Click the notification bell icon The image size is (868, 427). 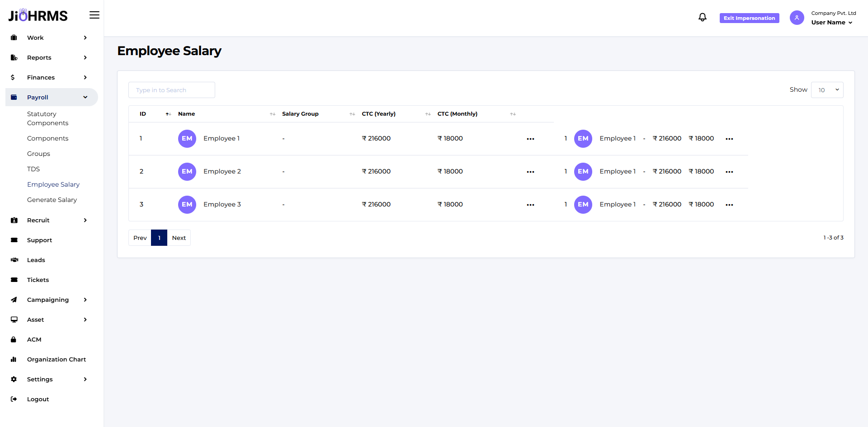tap(702, 18)
